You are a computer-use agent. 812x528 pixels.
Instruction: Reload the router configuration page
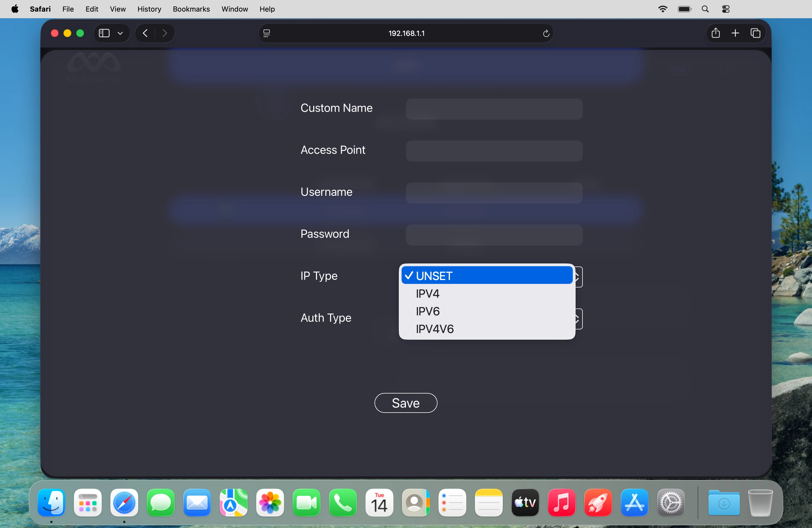pos(546,33)
